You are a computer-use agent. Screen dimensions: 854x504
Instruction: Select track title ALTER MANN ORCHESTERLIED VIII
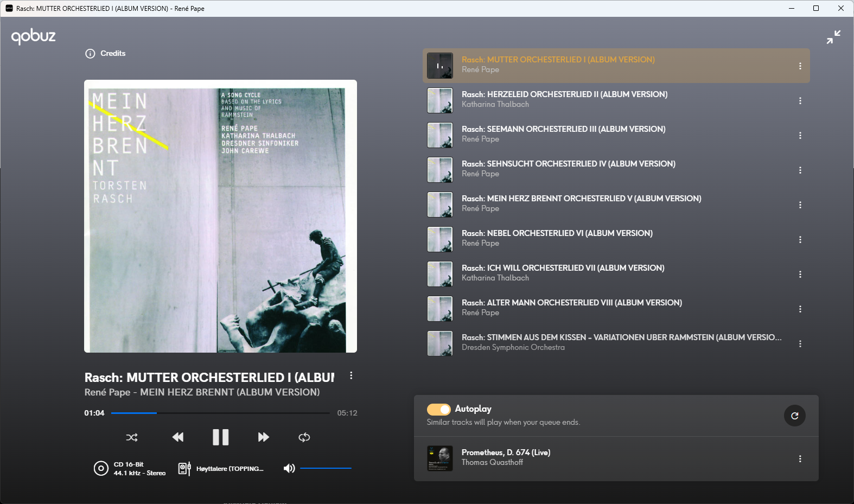tap(572, 303)
